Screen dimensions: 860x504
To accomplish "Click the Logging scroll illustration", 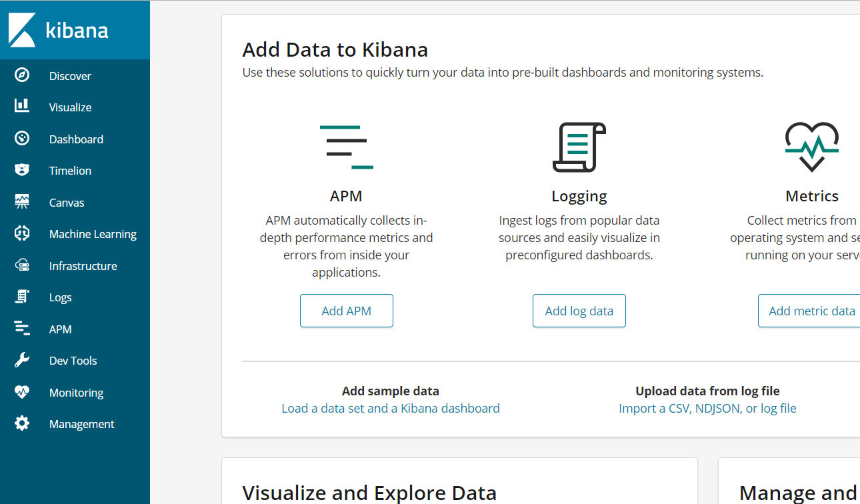I will (x=579, y=147).
